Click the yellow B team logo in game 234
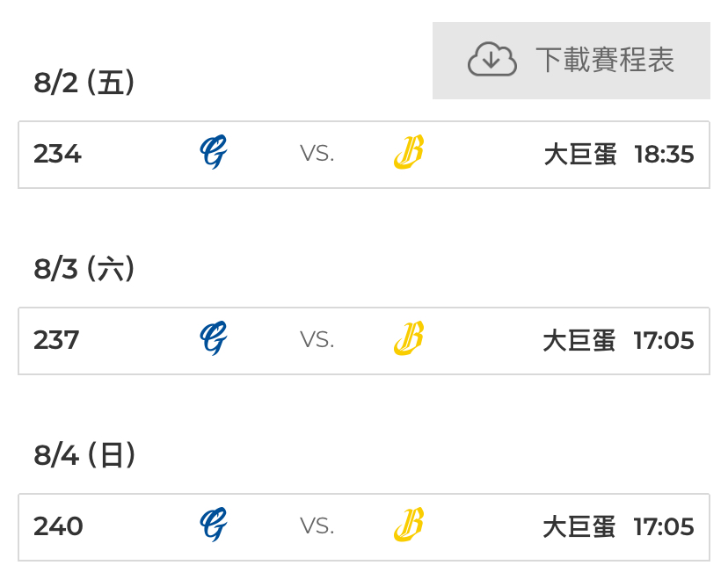Viewport: 728px width, 587px height. (x=408, y=154)
